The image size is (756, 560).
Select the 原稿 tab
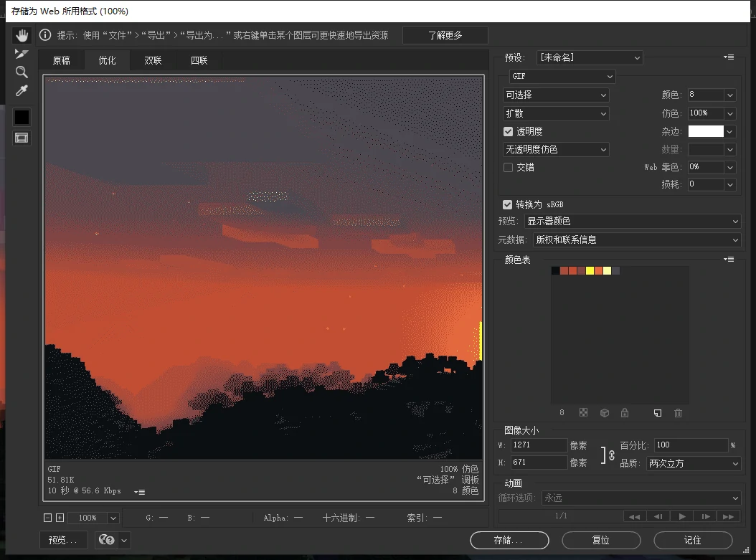coord(61,60)
